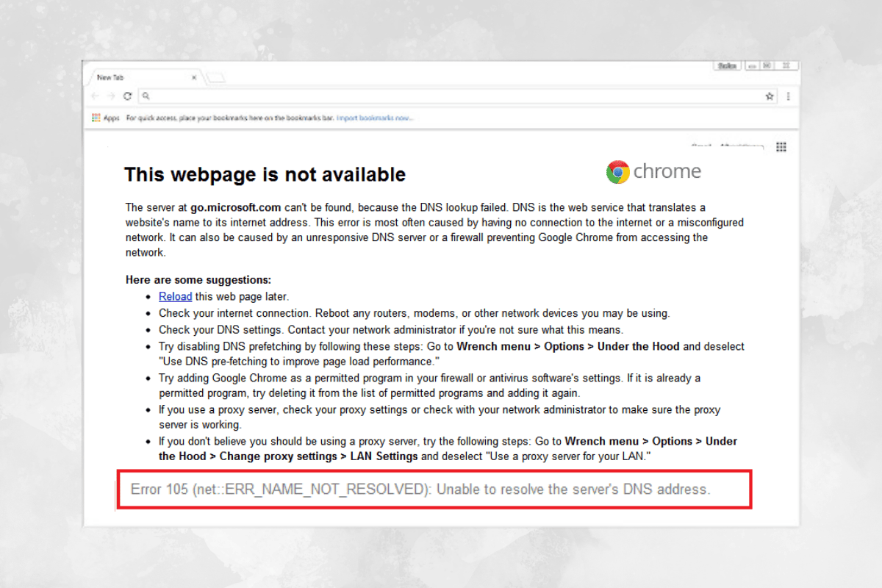Bookmark this page with the star icon
The image size is (882, 588).
pos(770,96)
